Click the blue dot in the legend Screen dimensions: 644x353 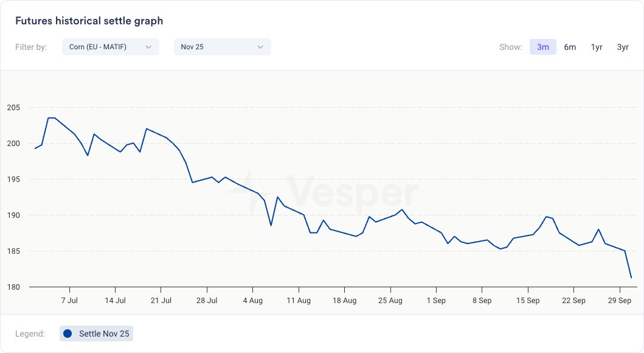68,334
